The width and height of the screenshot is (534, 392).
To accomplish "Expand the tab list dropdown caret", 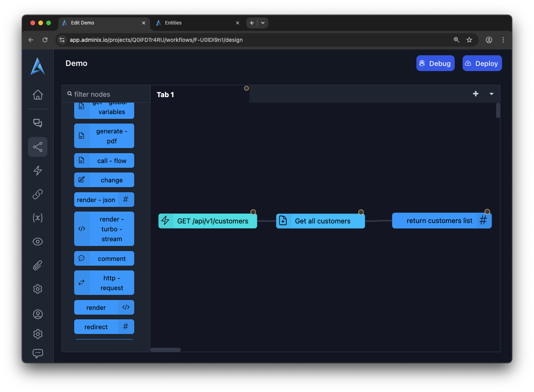I will coord(491,94).
